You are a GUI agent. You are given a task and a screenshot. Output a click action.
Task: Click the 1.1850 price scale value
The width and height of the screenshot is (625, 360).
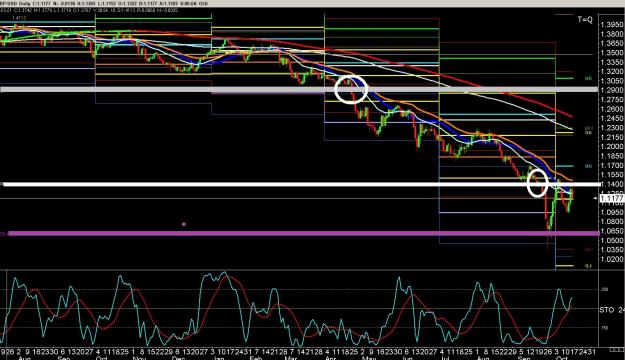click(612, 156)
